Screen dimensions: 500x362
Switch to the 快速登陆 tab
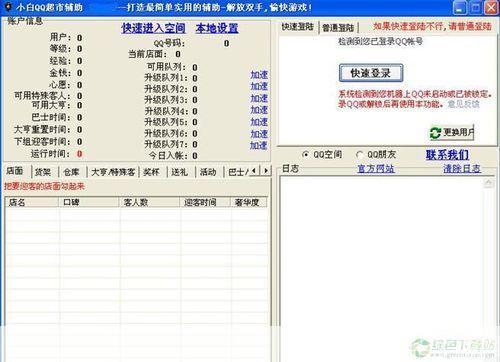click(x=298, y=27)
